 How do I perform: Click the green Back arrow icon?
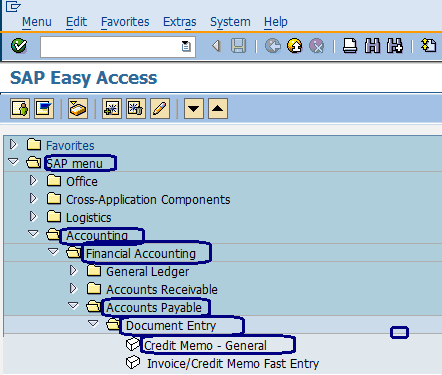(x=273, y=46)
